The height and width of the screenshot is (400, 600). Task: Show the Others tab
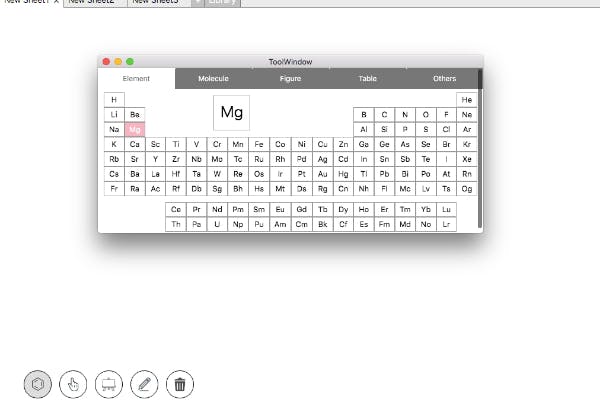click(444, 78)
